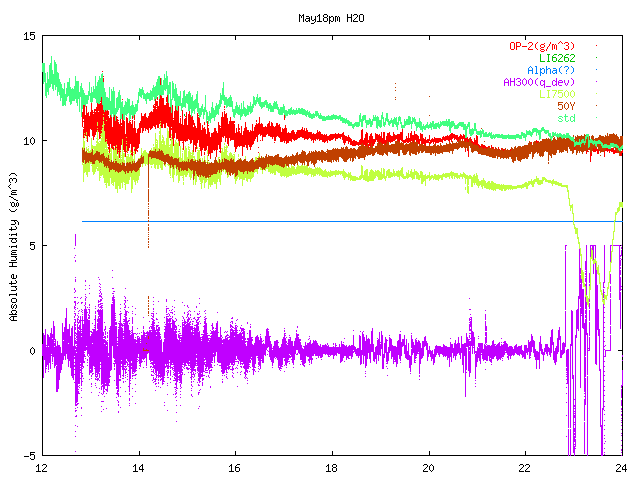Screen dimensions: 640x480
Task: Click the x-axis tick label 20
Action: tap(428, 468)
